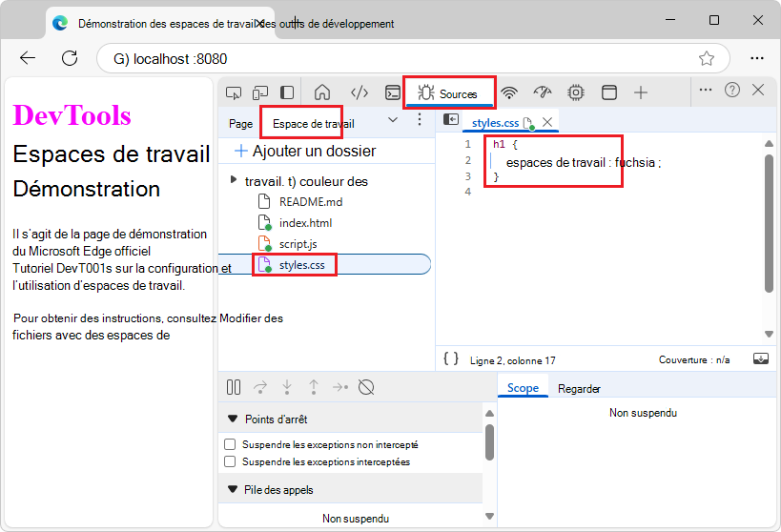Click the step debugger arrow icon
This screenshot has width=781, height=532.
coord(340,387)
